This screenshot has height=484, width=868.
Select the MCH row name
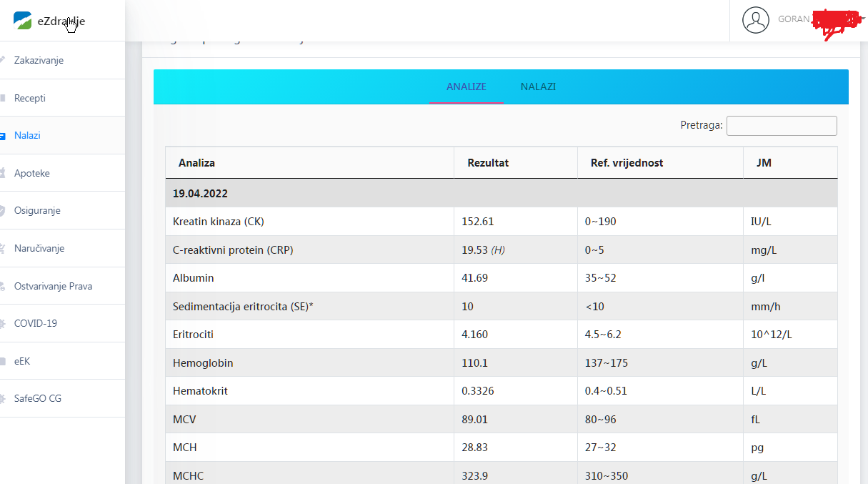tap(185, 447)
